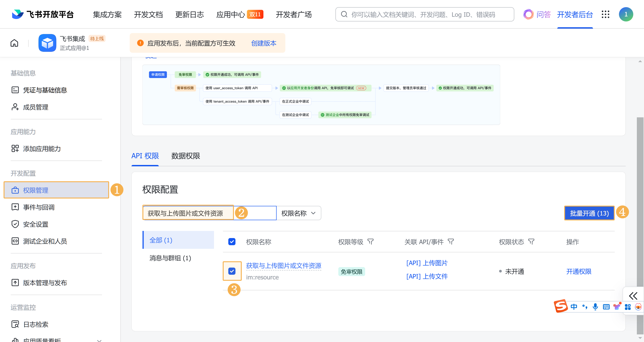Click the top documentation search field
The width and height of the screenshot is (644, 342).
coord(425,15)
